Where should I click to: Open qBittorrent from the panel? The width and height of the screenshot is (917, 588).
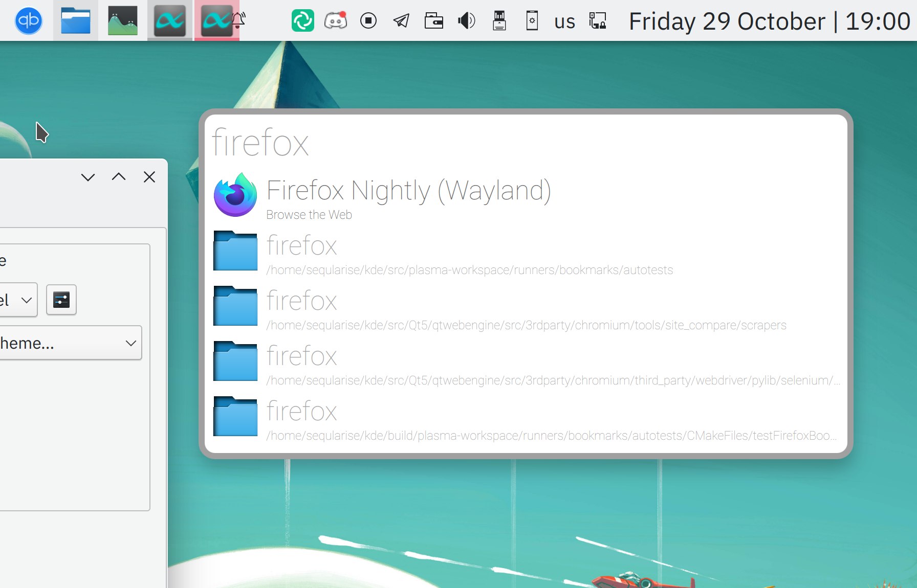click(x=29, y=21)
